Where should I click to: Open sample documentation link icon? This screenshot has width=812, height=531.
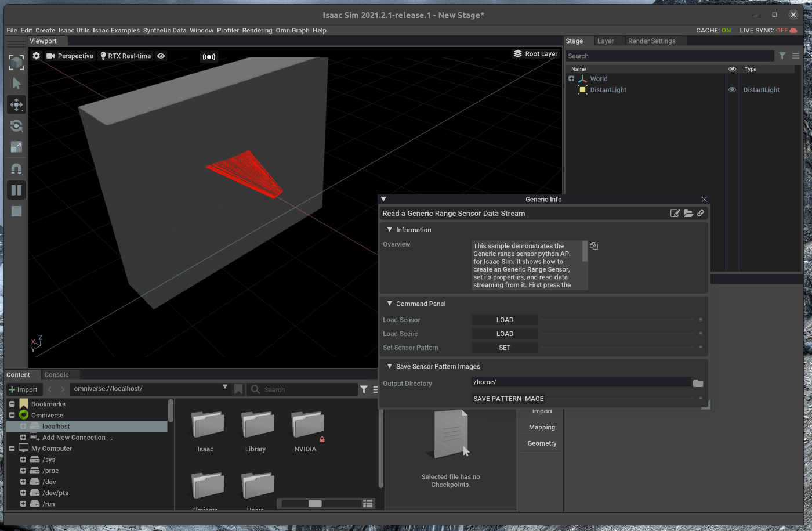click(x=701, y=213)
